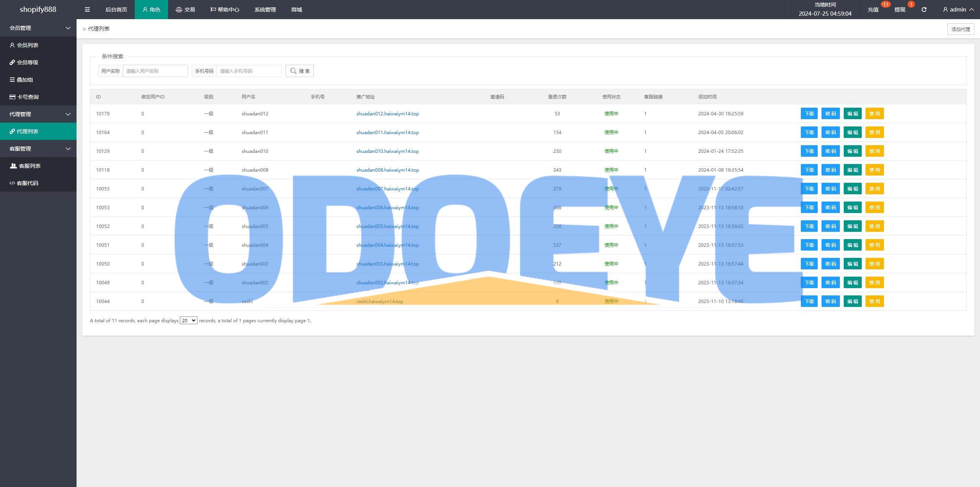The height and width of the screenshot is (487, 980).
Task: Click the 搜索 search button
Action: coord(300,71)
